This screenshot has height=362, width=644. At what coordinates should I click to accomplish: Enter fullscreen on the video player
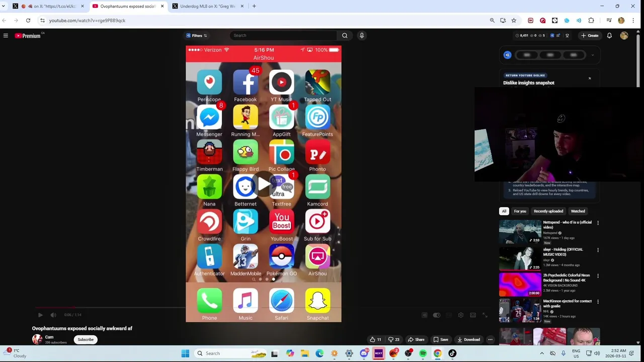coord(485,315)
